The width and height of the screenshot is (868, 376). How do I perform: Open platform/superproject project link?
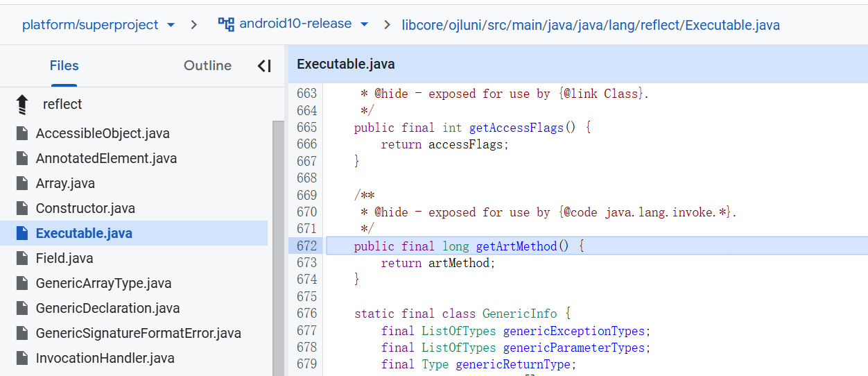point(90,25)
